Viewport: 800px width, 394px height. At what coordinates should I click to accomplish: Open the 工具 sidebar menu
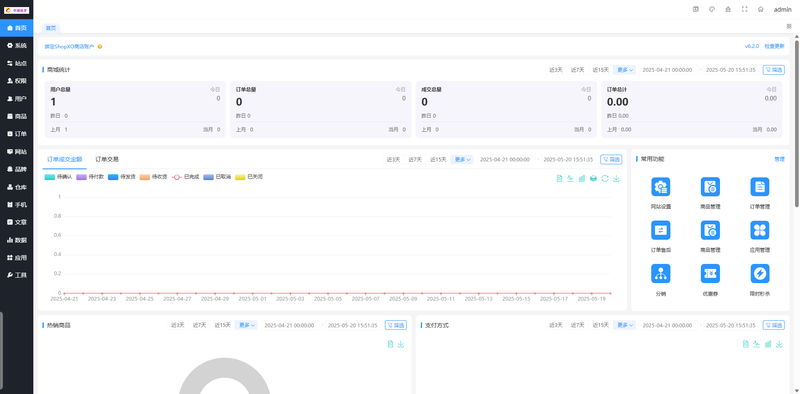pyautogui.click(x=17, y=275)
